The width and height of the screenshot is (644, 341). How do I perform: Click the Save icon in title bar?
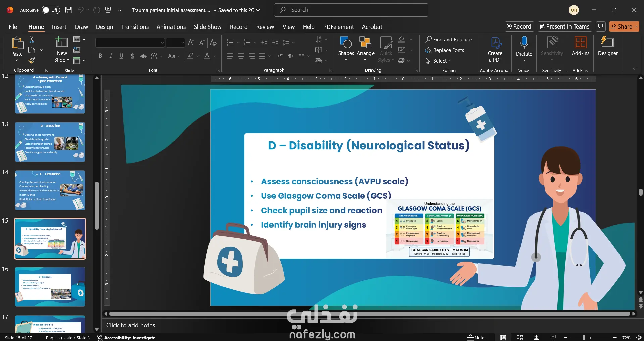(x=69, y=10)
